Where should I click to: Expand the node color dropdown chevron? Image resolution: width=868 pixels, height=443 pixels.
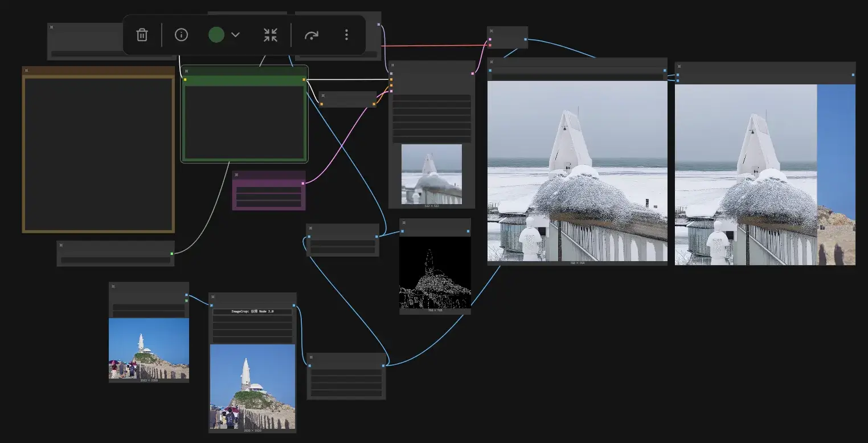235,35
